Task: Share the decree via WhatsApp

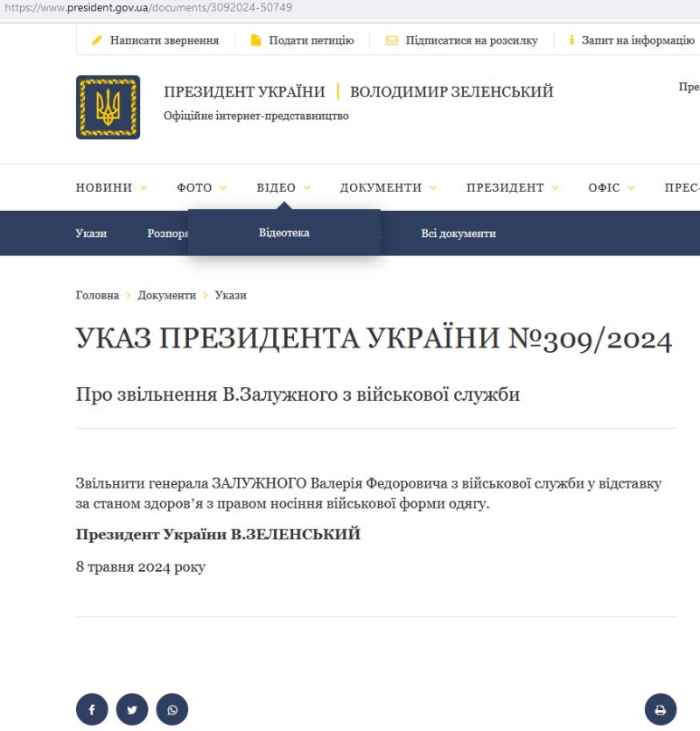Action: coord(172,709)
